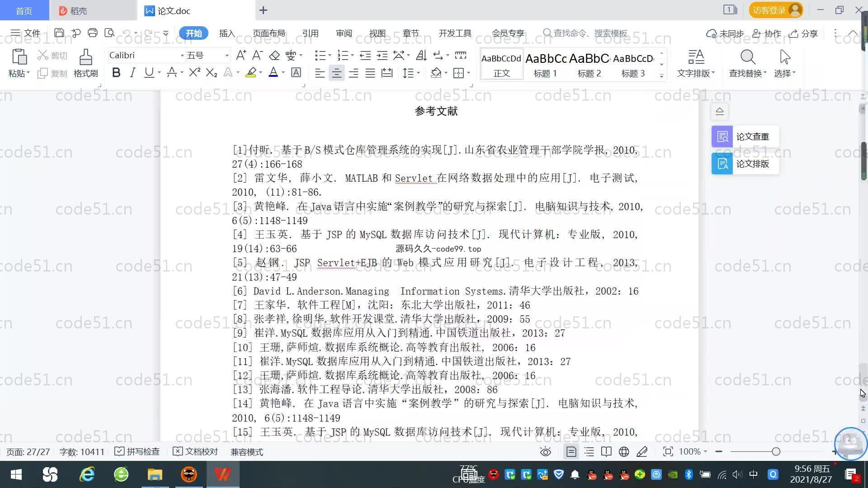
Task: Open the 文件 menu
Action: [26, 33]
